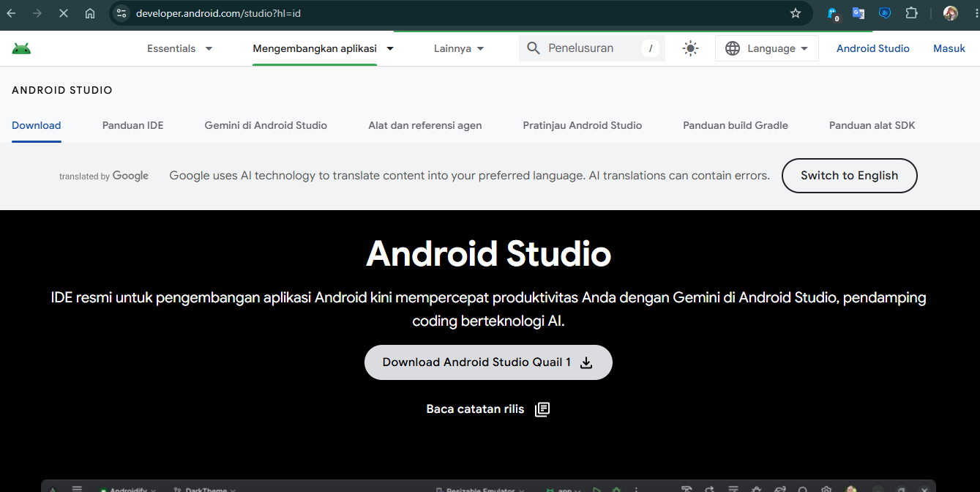Switch to the Panduan IDE tab

[x=133, y=125]
